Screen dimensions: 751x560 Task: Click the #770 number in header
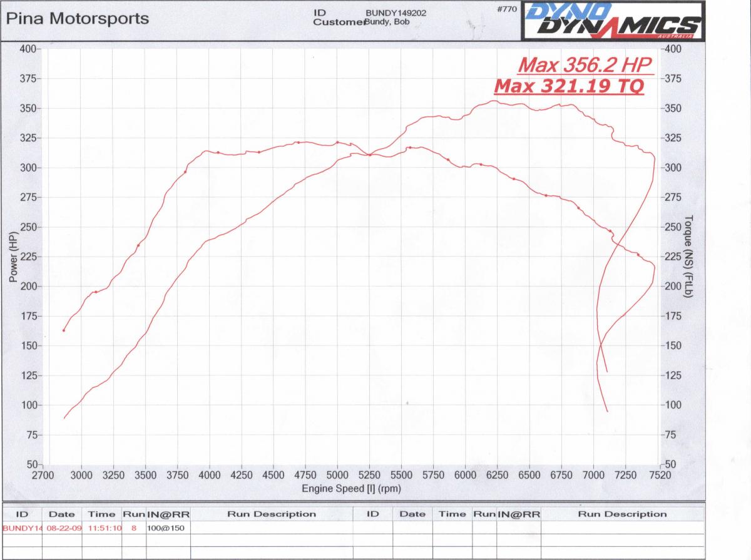506,9
